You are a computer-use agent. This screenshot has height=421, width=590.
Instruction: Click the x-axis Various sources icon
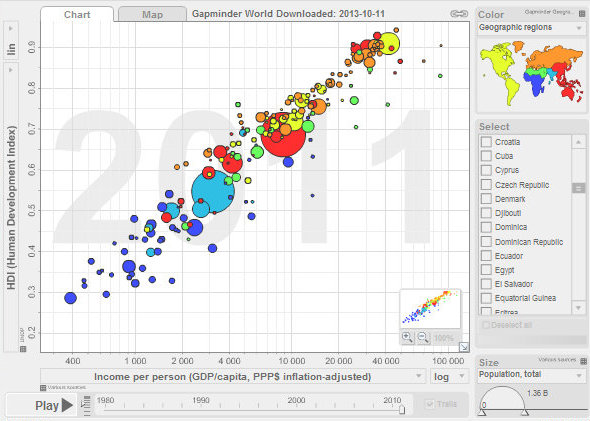(x=43, y=388)
